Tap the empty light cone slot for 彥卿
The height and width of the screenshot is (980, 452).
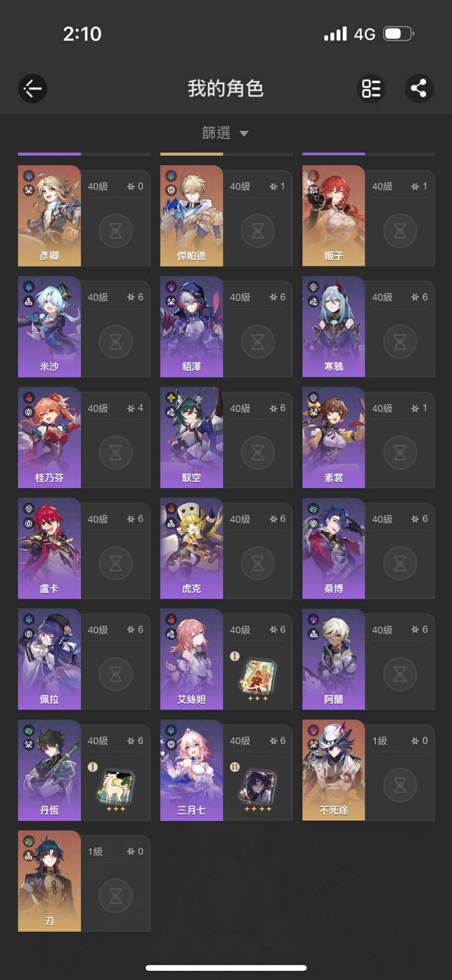tap(116, 230)
